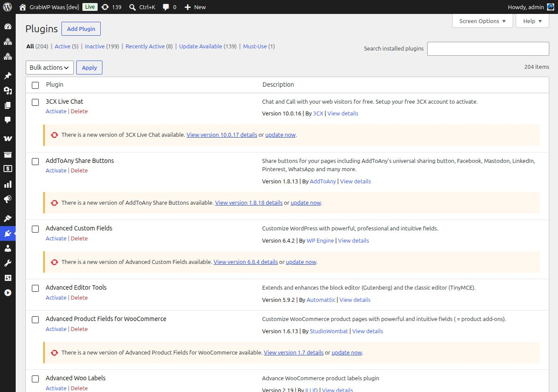The image size is (558, 392).
Task: Click update icon in 3CX Live Chat notice
Action: [x=54, y=135]
